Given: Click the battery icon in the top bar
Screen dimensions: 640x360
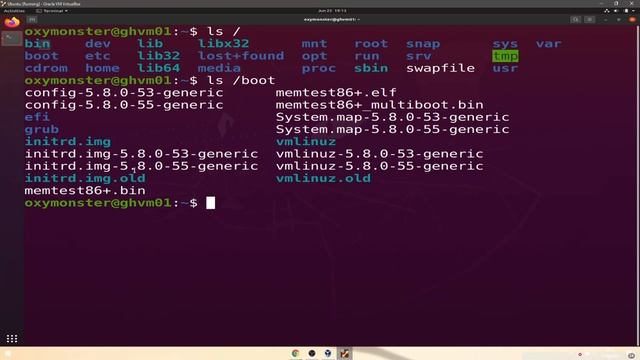Looking at the screenshot, I should tap(626, 11).
